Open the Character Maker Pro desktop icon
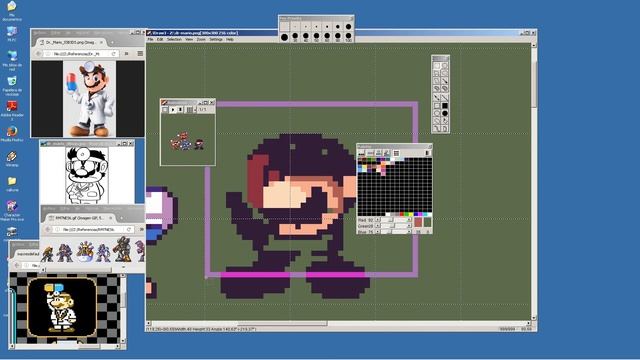The width and height of the screenshot is (640, 360). point(12,210)
